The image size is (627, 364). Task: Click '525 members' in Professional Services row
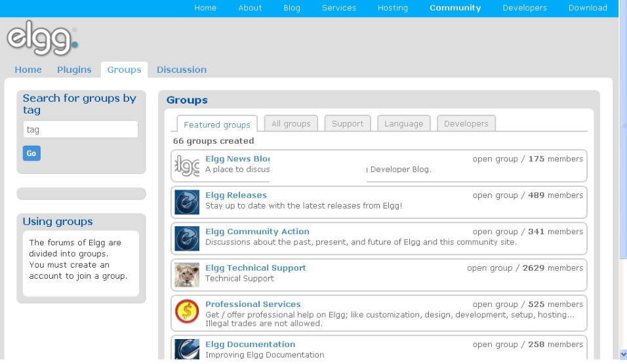[556, 304]
